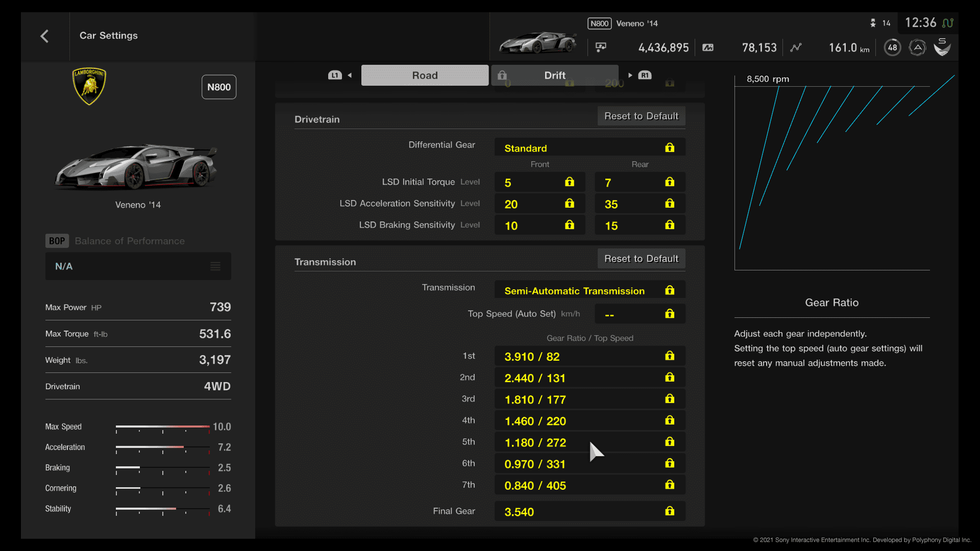Reset Drivetrain settings to default
Screen dimensions: 980x551
[x=641, y=116]
